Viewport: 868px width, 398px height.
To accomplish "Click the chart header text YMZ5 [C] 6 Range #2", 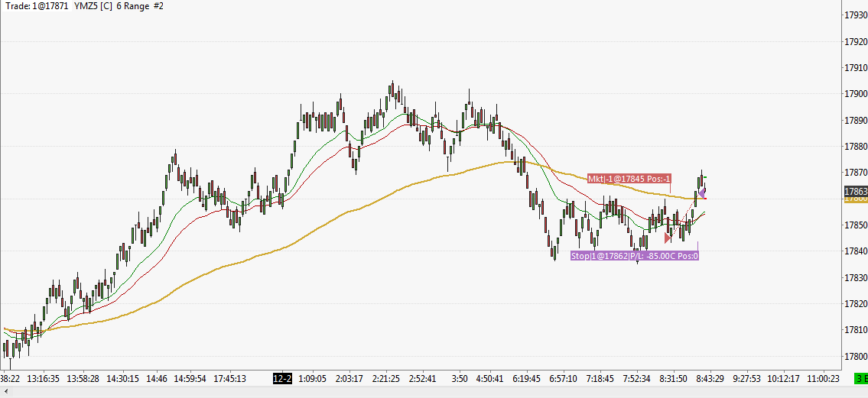I will click(118, 7).
